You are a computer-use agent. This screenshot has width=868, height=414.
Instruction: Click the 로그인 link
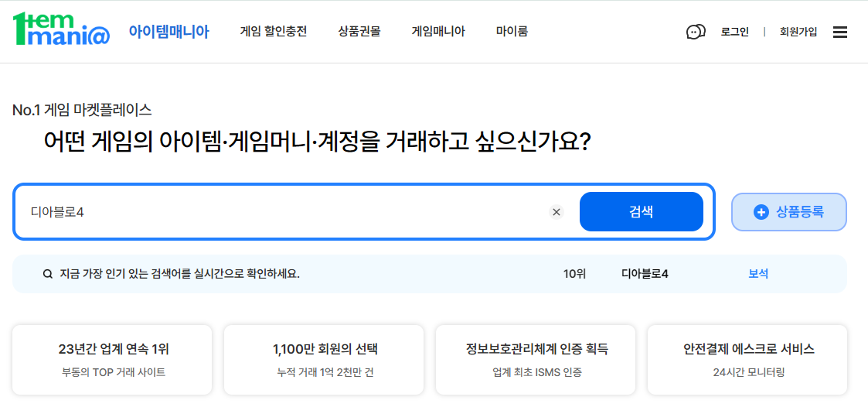[734, 33]
